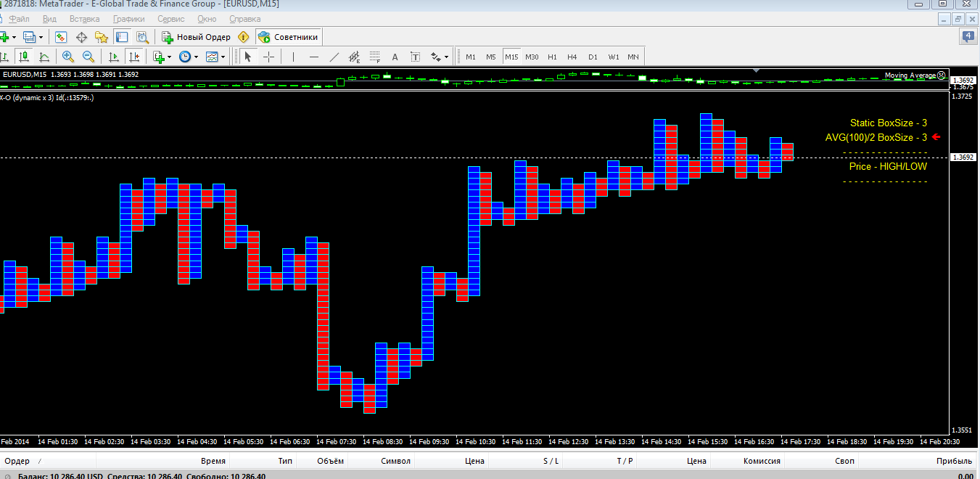Select the arrows objects tool
This screenshot has width=980, height=479.
pyautogui.click(x=435, y=57)
